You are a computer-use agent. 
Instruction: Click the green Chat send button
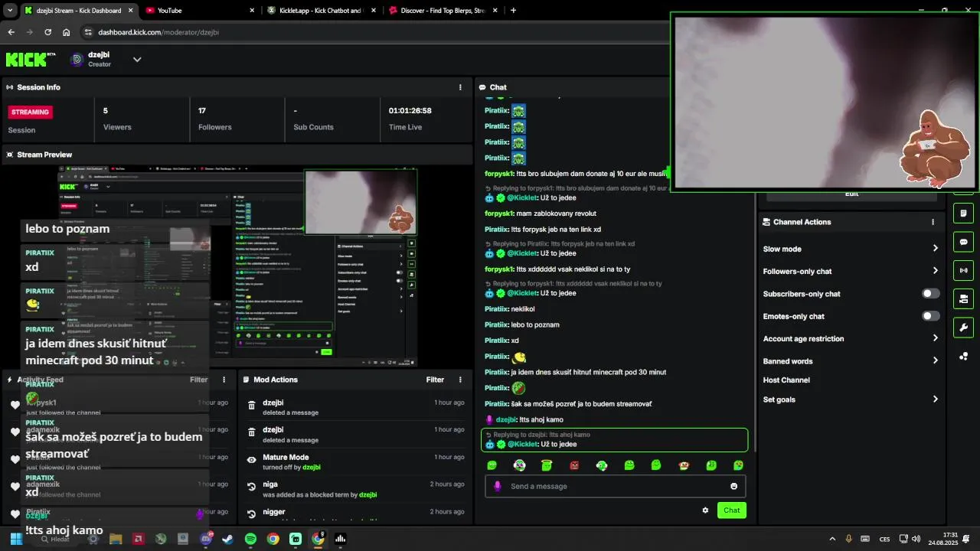point(731,510)
